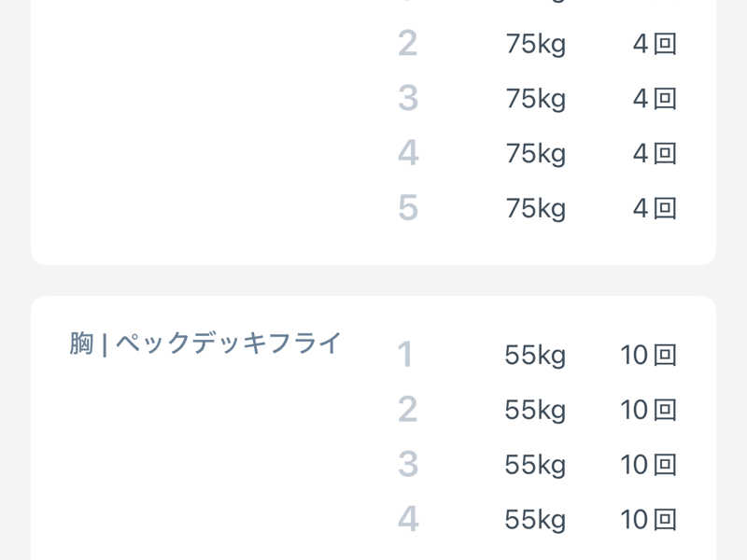This screenshot has width=747, height=560.
Task: Select set number 3 of ペックデッキフライ
Action: [407, 465]
